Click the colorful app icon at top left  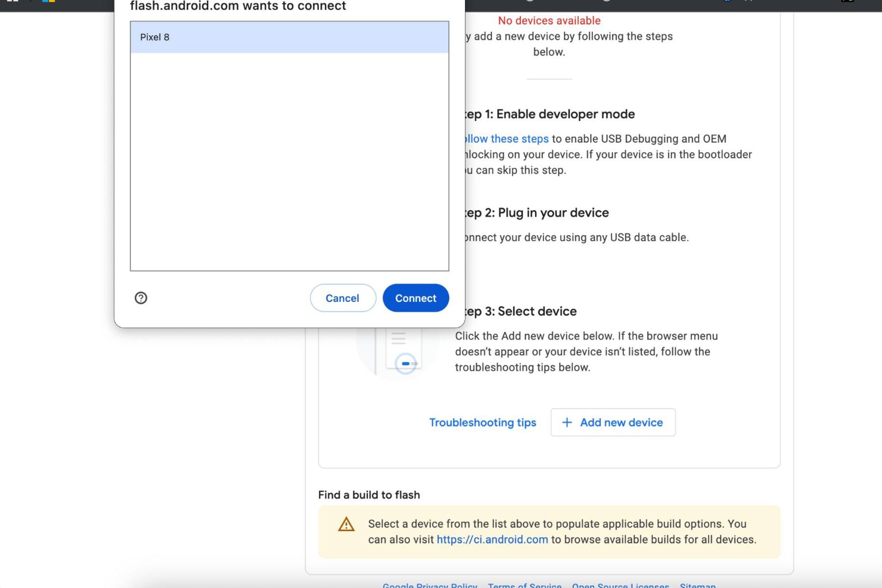coord(49,1)
